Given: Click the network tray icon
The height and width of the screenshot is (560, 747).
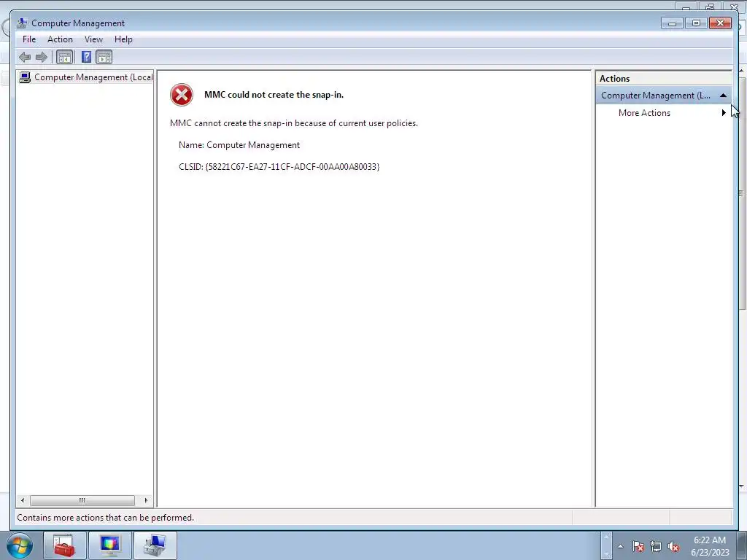Looking at the screenshot, I should [656, 547].
